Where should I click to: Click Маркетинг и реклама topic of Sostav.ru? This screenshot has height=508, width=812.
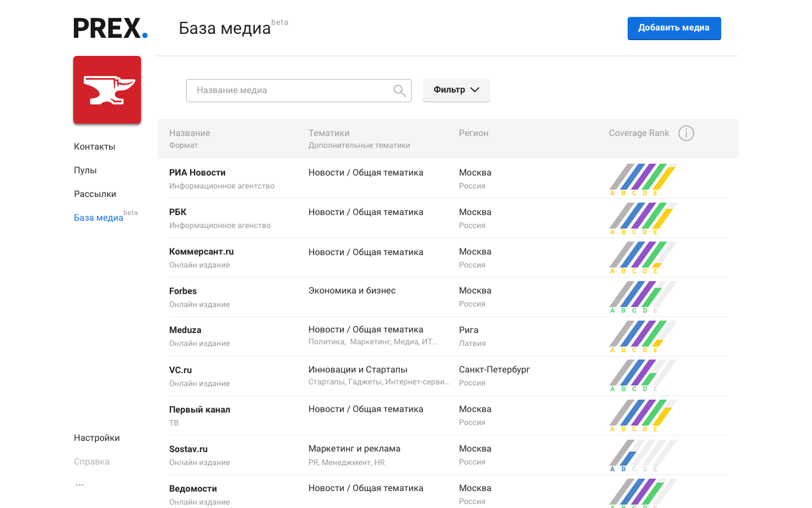(354, 449)
